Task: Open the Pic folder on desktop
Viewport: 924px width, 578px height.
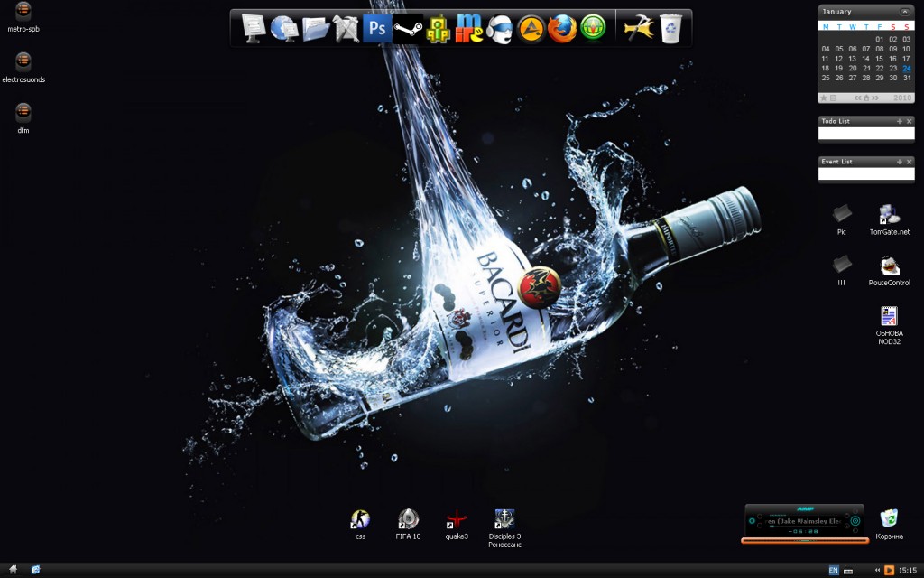Action: click(842, 219)
